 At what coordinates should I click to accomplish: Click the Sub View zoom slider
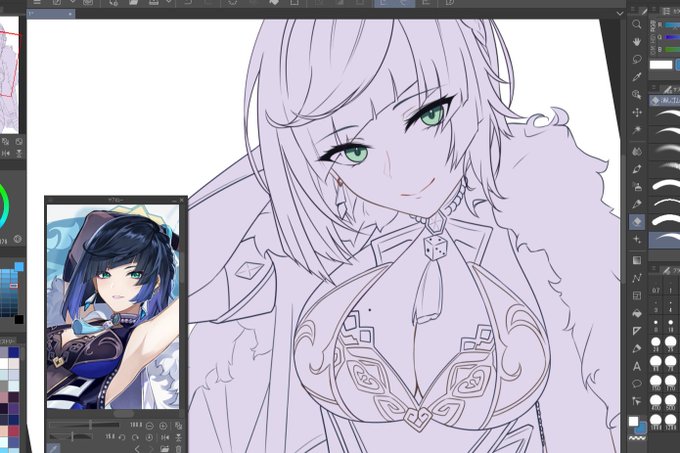click(84, 425)
